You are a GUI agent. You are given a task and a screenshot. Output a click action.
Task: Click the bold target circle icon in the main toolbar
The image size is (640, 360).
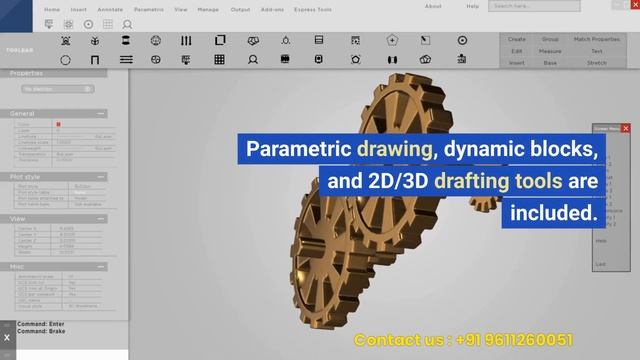pos(462,40)
